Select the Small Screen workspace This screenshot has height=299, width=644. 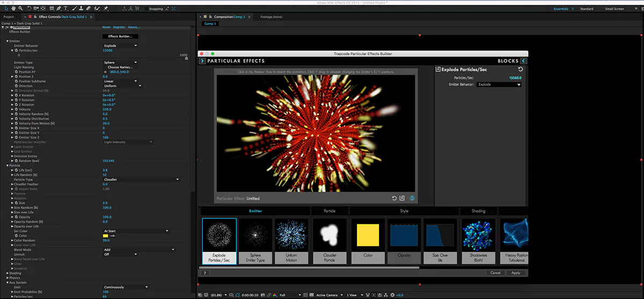tap(614, 9)
